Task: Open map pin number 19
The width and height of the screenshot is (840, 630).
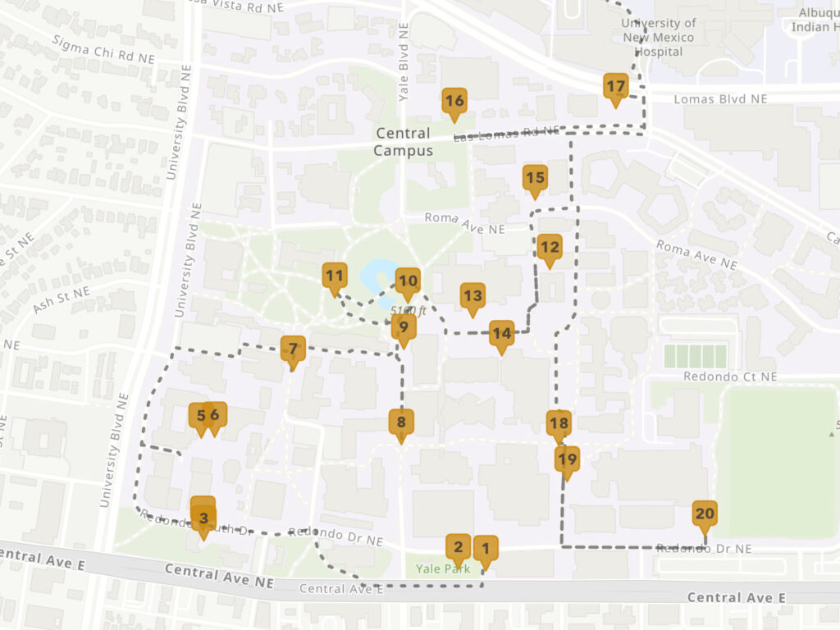Action: [x=567, y=459]
